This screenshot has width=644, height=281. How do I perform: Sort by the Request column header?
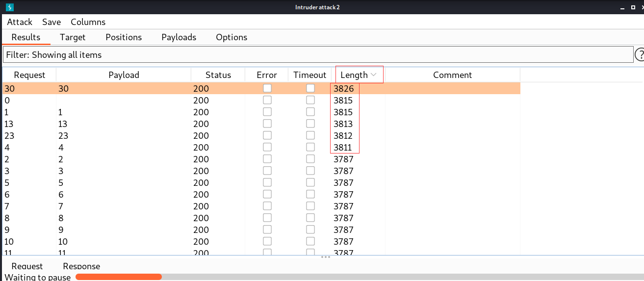click(x=29, y=75)
